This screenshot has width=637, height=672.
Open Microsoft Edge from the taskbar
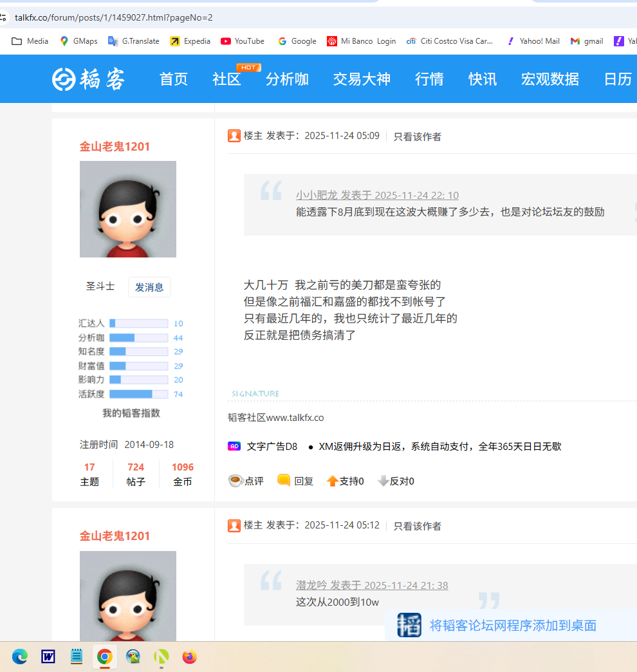coord(20,657)
